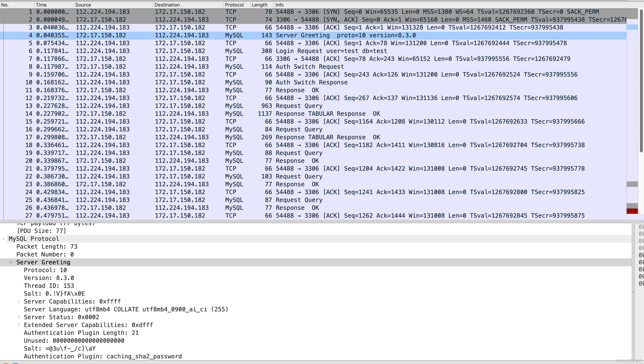The width and height of the screenshot is (644, 364).
Task: Select packet 6, Login Request user=test
Action: [x=313, y=51]
